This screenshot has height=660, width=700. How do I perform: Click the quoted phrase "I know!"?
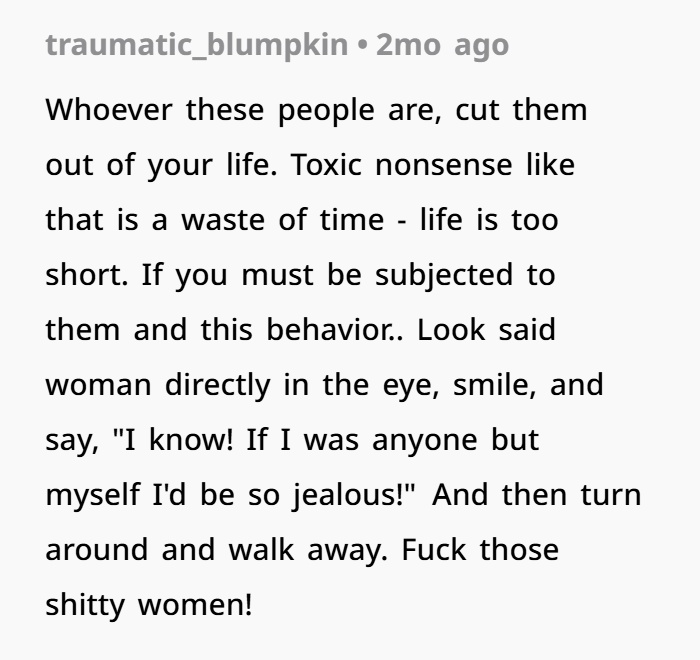pyautogui.click(x=173, y=439)
